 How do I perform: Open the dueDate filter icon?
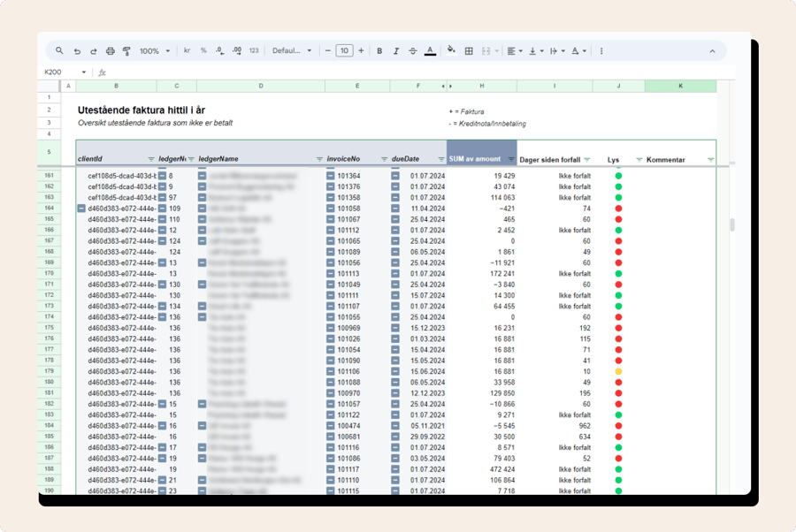pos(441,159)
